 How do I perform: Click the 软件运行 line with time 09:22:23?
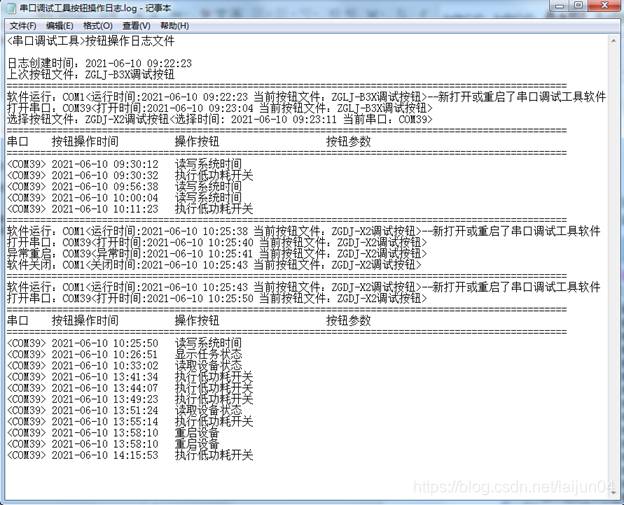coord(306,97)
